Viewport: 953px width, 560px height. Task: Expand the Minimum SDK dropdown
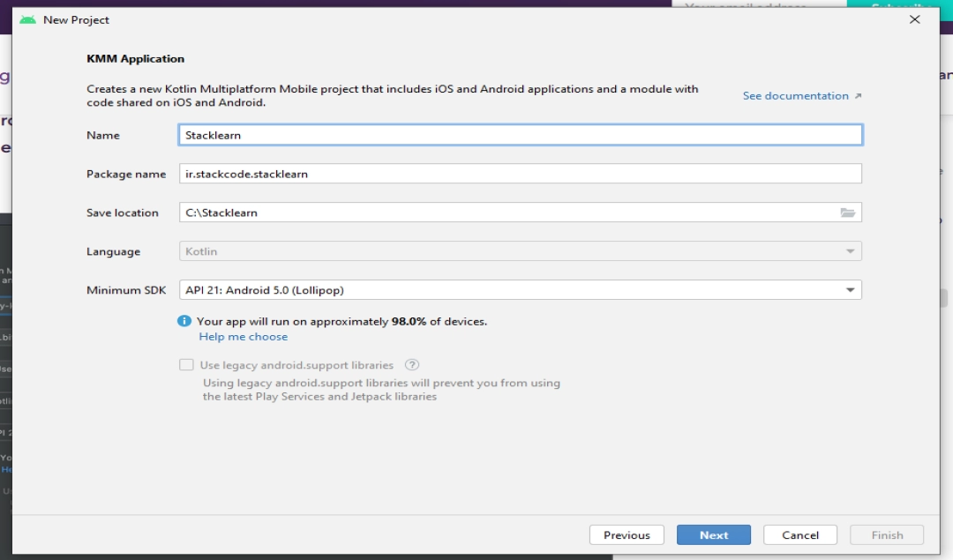[521, 290]
